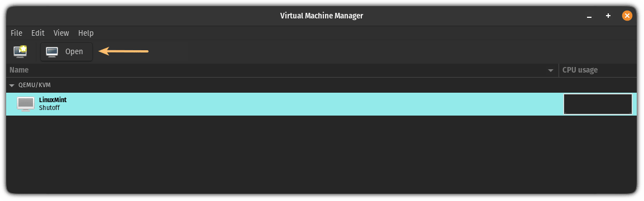Click the LinuxMint CPU usage graph
644x201 pixels.
coord(598,104)
